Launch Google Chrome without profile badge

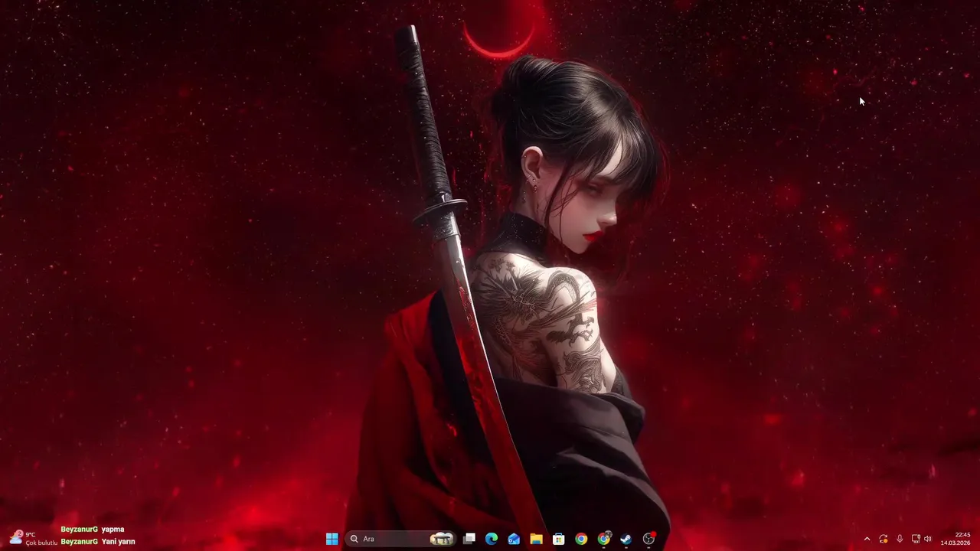pos(581,539)
